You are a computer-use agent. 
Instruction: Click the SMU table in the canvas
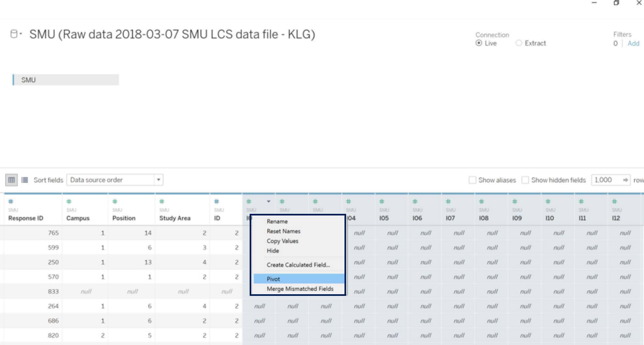tap(66, 80)
